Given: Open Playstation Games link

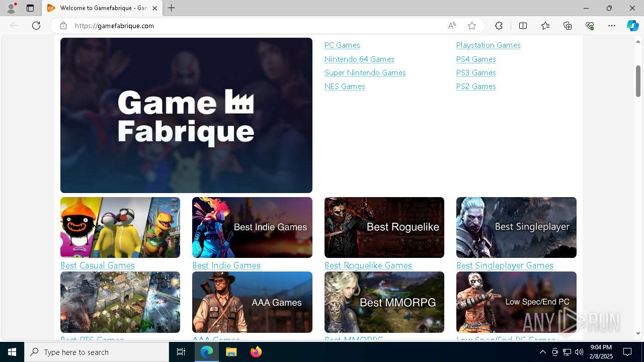Looking at the screenshot, I should click(x=488, y=45).
